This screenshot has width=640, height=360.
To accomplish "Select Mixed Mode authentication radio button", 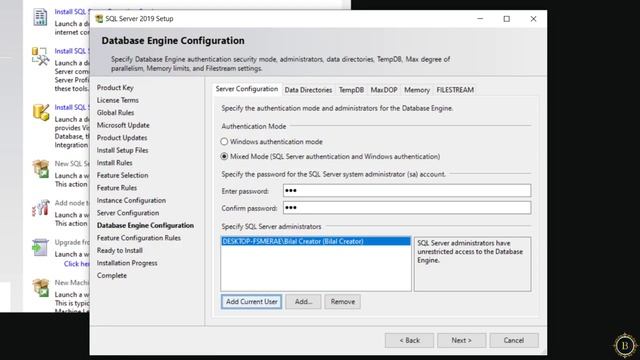I will click(x=224, y=156).
